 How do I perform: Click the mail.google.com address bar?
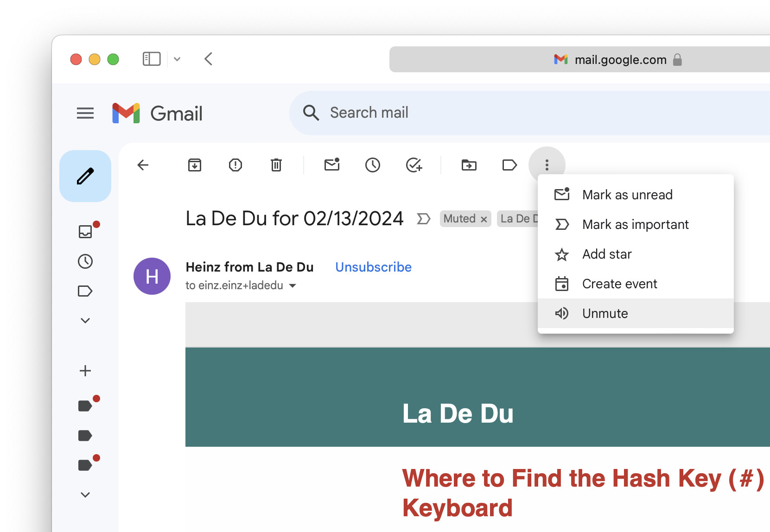pyautogui.click(x=579, y=59)
